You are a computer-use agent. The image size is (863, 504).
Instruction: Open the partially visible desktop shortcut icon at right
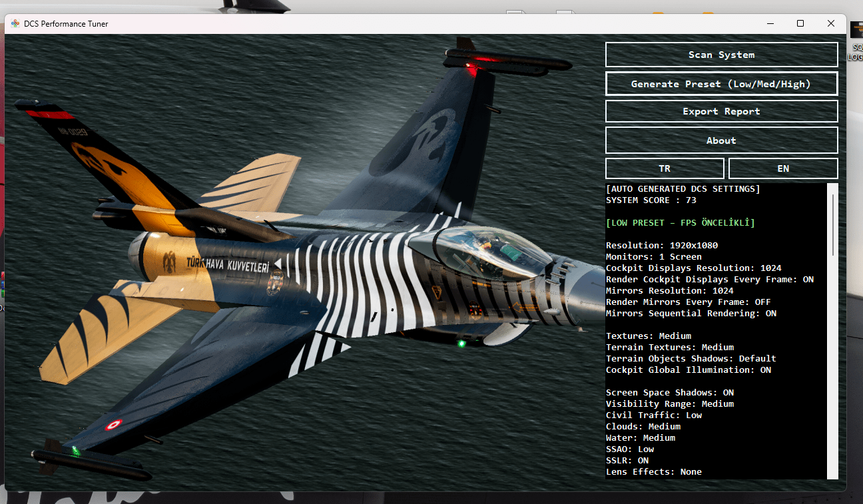coord(856,32)
